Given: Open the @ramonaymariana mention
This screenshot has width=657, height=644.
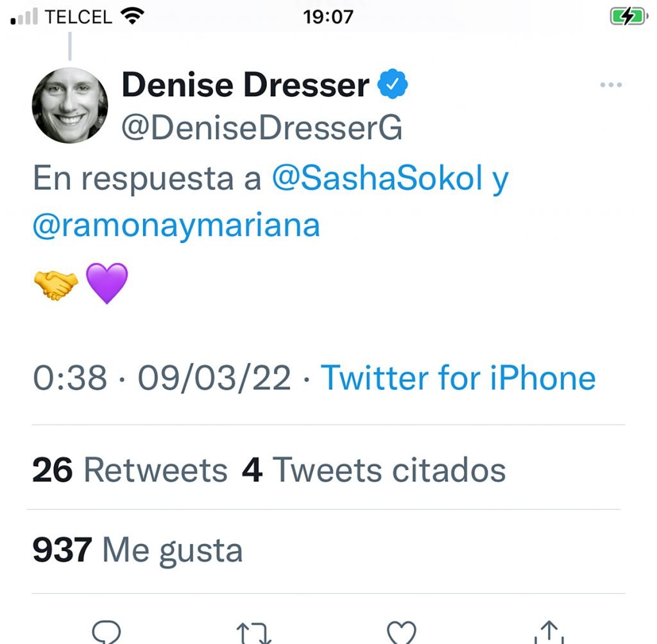Looking at the screenshot, I should 176,225.
